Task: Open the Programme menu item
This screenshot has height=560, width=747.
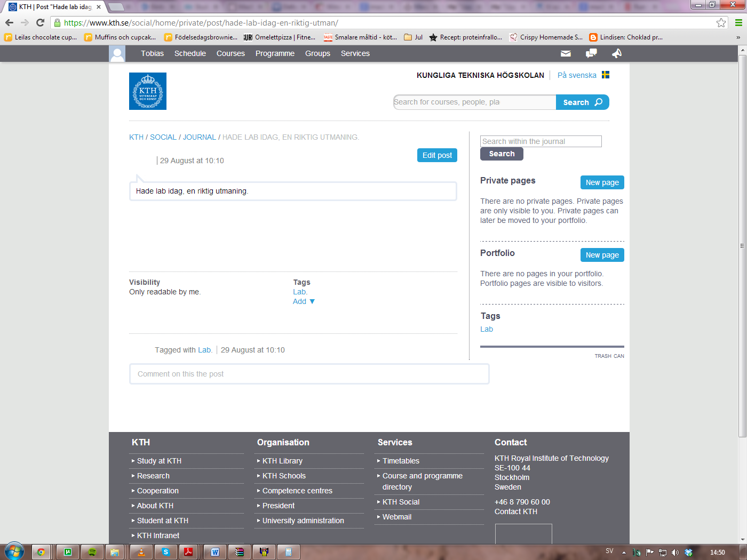Action: click(275, 53)
